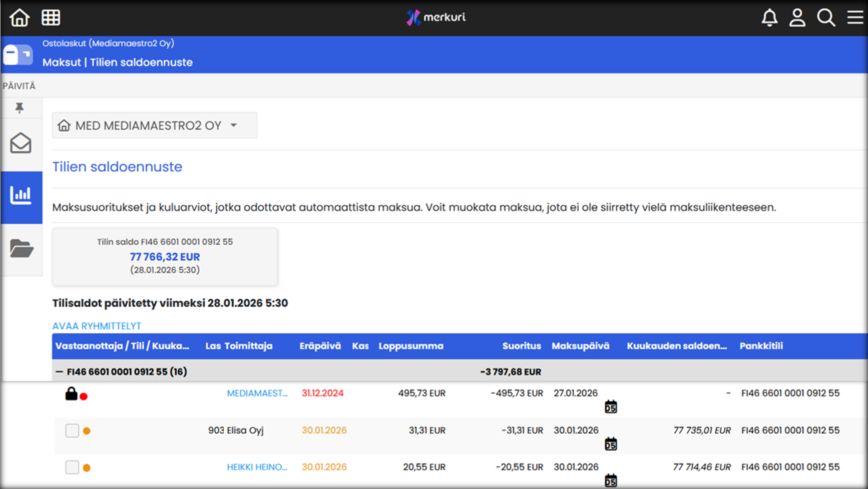
Task: Select the bar chart sidebar icon
Action: pyautogui.click(x=21, y=195)
